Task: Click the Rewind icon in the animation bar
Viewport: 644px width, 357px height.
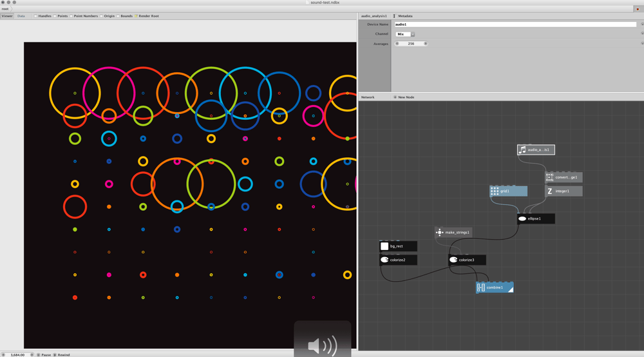Action: click(x=55, y=355)
